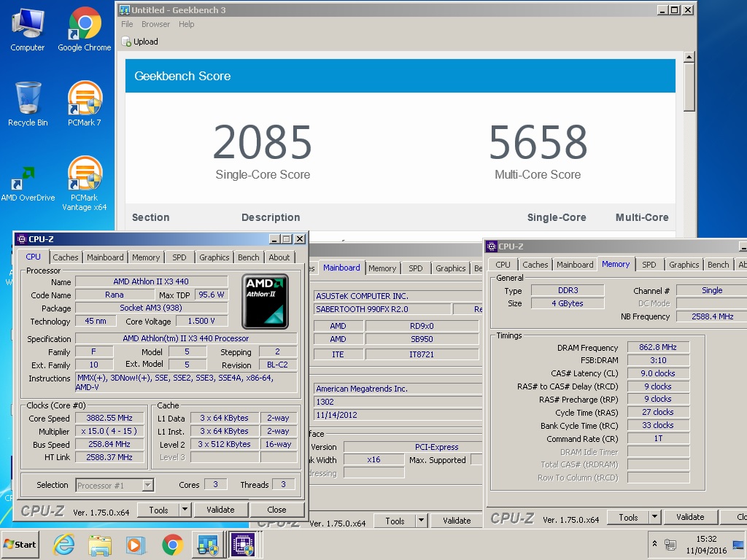Viewport: 747px width, 560px height.
Task: Open Windows Explorer folder on taskbar
Action: (99, 544)
